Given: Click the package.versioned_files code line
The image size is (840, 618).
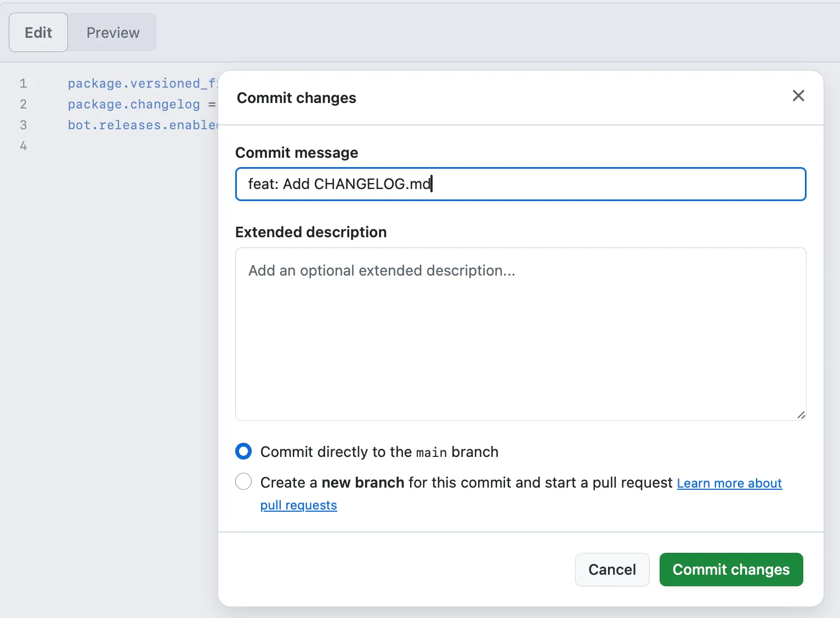Looking at the screenshot, I should 140,83.
